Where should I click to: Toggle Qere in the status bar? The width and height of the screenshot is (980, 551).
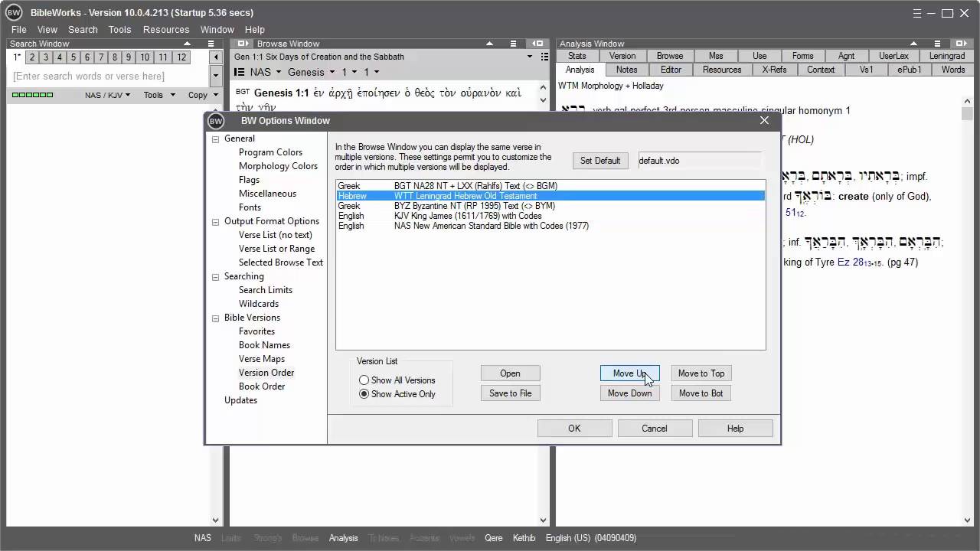494,538
